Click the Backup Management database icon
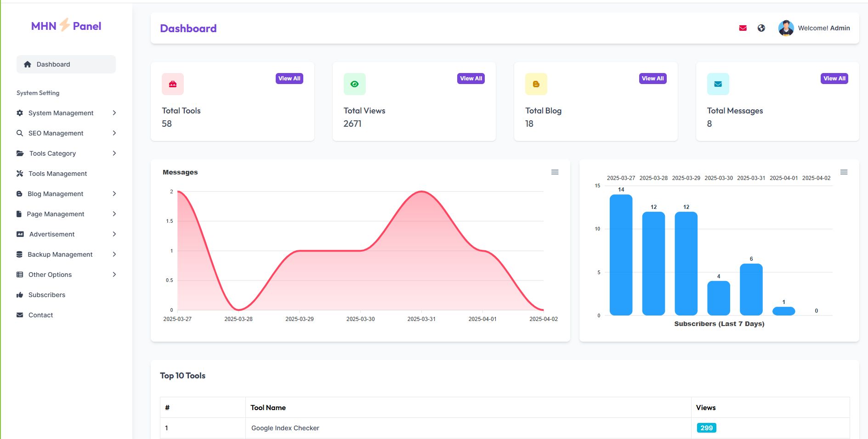 click(x=19, y=254)
